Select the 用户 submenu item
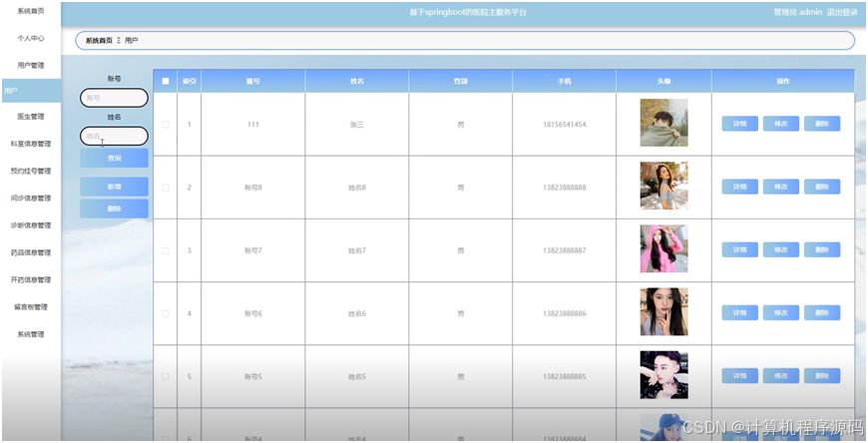This screenshot has height=443, width=868. 31,90
